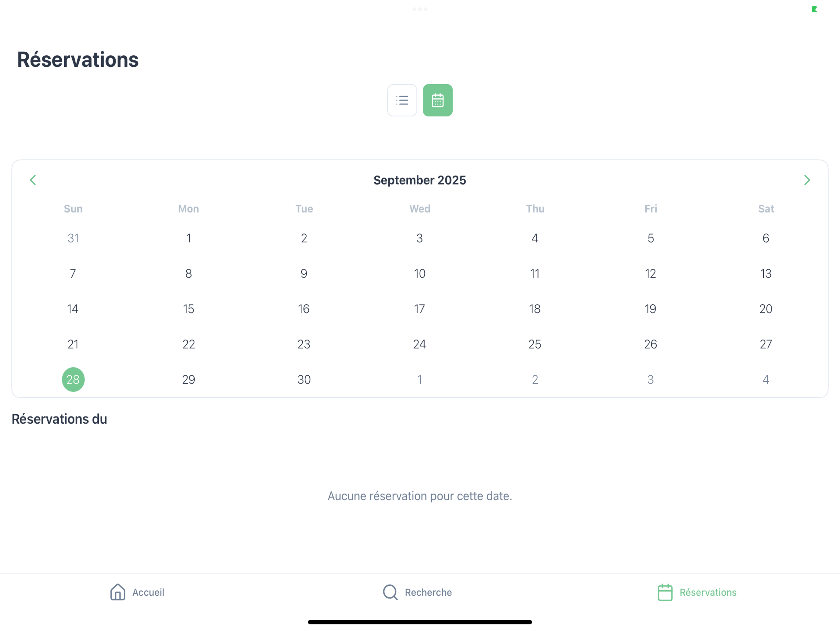840x630 pixels.
Task: Open the Accueil tab label
Action: pyautogui.click(x=148, y=592)
